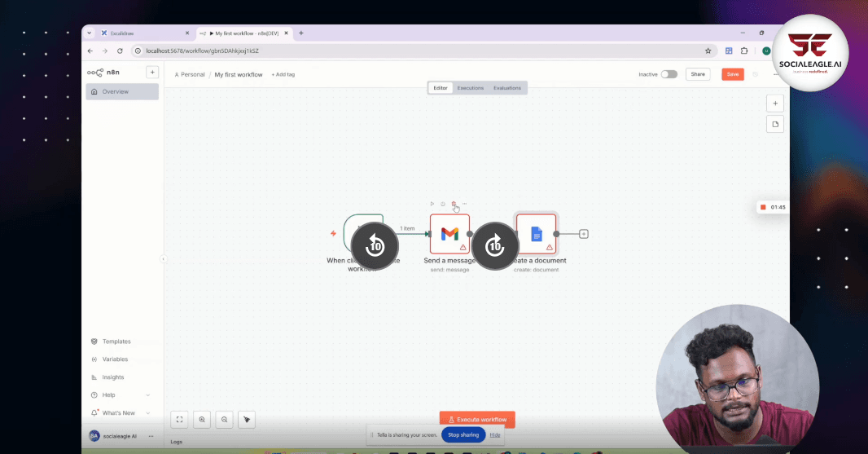Go back in the browser
This screenshot has width=868, height=454.
click(x=90, y=51)
